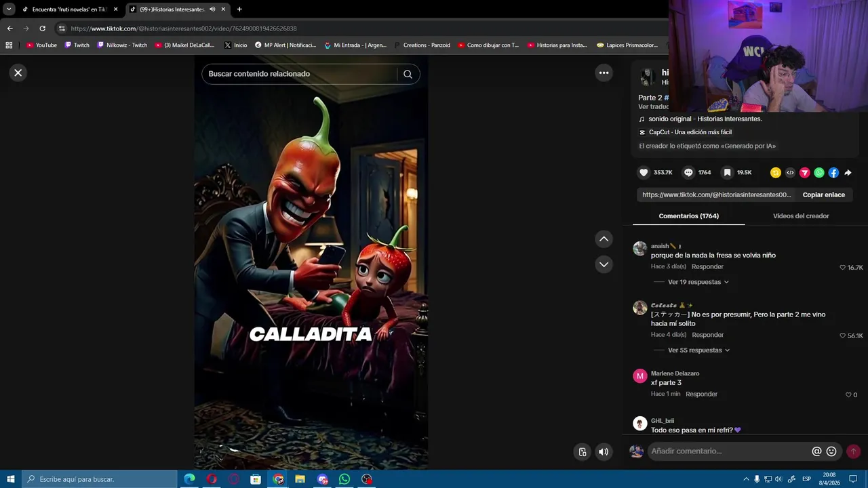Open 'sonido original - Historias Interesantes' link
Viewport: 868px width, 488px height.
pos(705,119)
